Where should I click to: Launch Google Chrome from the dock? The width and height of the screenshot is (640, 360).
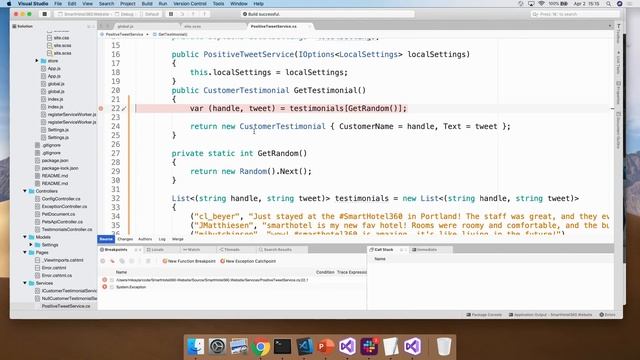tap(260, 347)
